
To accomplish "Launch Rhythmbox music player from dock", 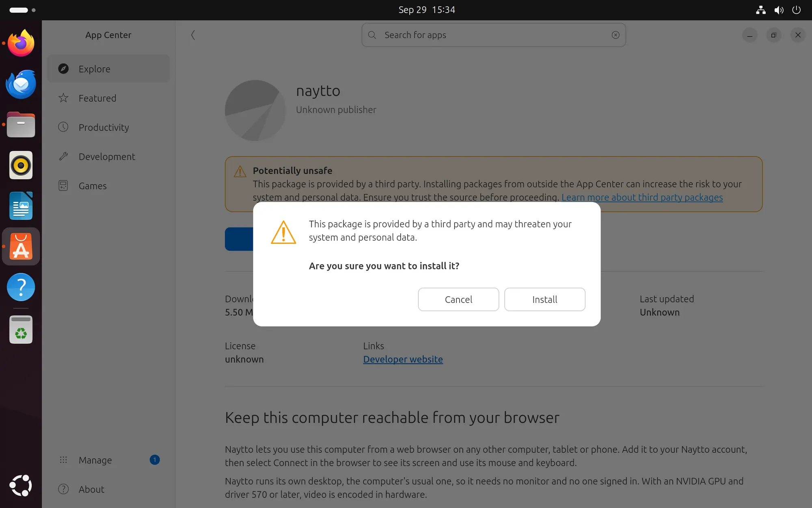I will (21, 165).
